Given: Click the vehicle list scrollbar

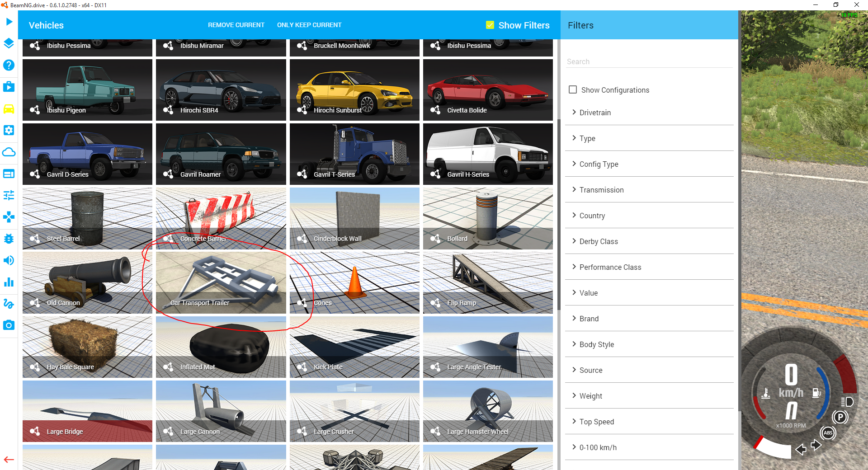Looking at the screenshot, I should [x=559, y=215].
